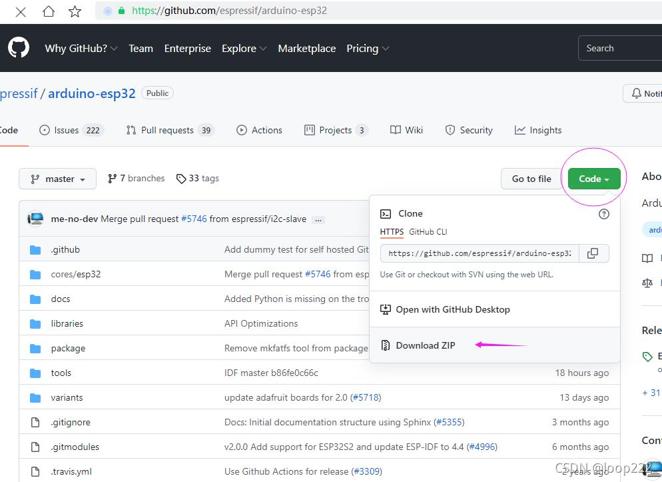
Task: Click the variants folder icon
Action: 35,398
